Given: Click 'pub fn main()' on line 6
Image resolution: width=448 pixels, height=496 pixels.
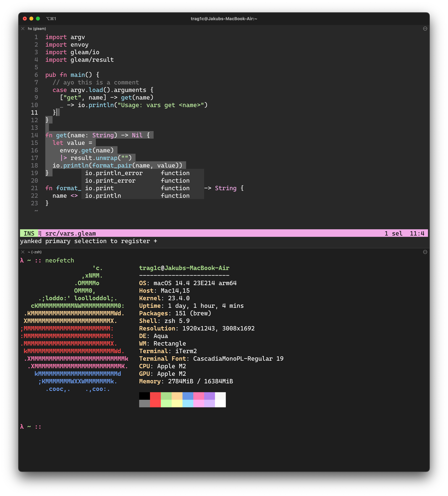Looking at the screenshot, I should (69, 75).
